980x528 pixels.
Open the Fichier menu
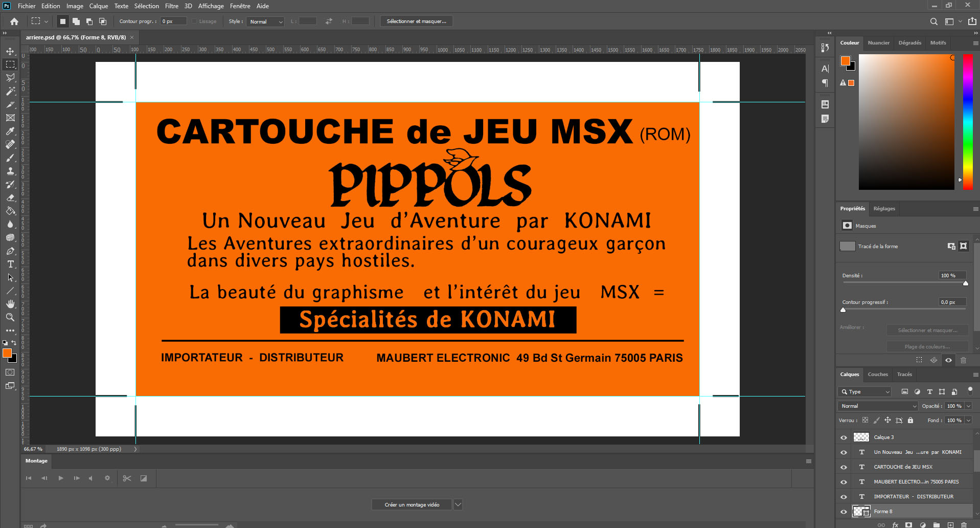pos(27,6)
